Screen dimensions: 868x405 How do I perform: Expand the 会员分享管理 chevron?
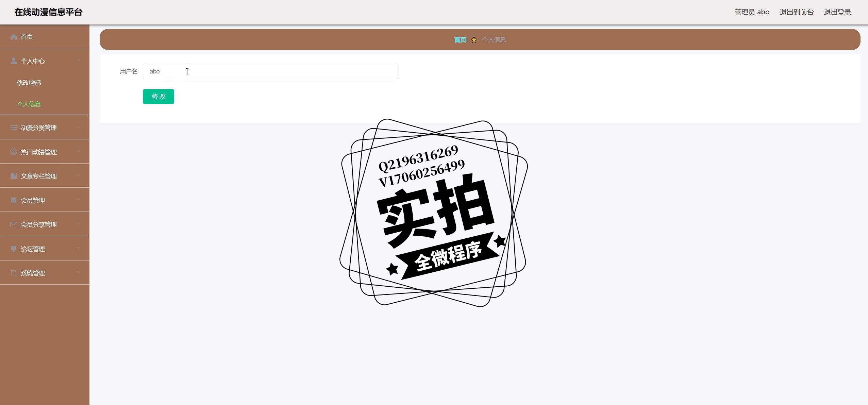(x=79, y=224)
